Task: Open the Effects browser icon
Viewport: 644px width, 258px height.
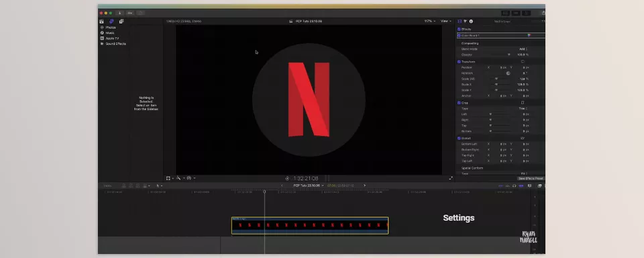Action: (x=539, y=185)
